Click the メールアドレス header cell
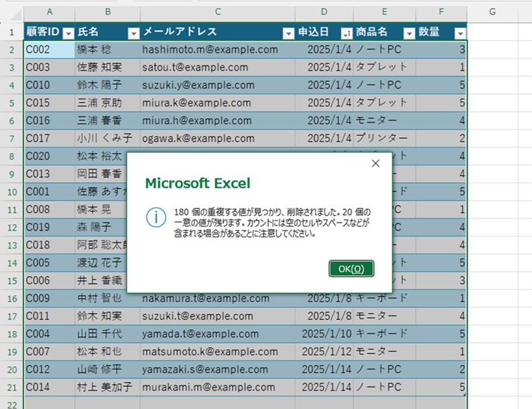Screen dimensions: 532x409 pyautogui.click(x=218, y=32)
